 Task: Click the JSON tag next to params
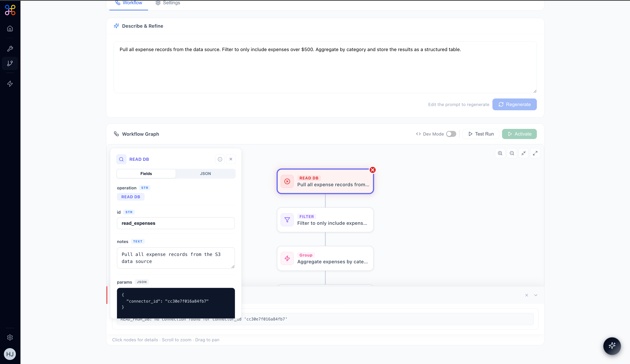pos(142,282)
